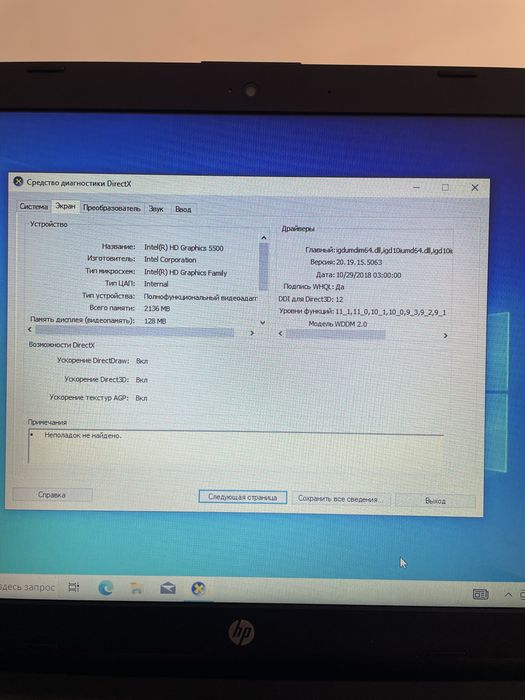Viewport: 525px width, 700px height.
Task: Close the DirectX diagnostic window
Action: 475,188
